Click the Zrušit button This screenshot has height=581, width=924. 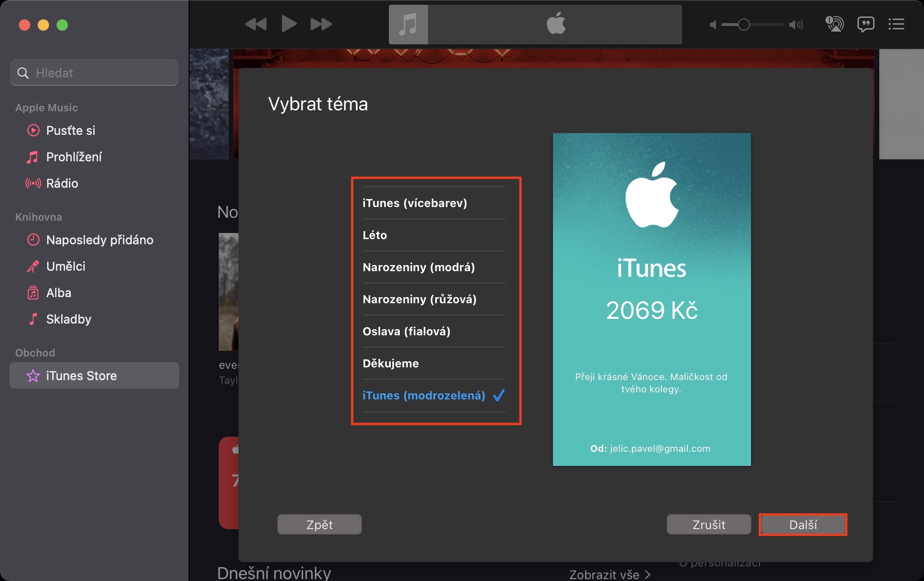[709, 524]
